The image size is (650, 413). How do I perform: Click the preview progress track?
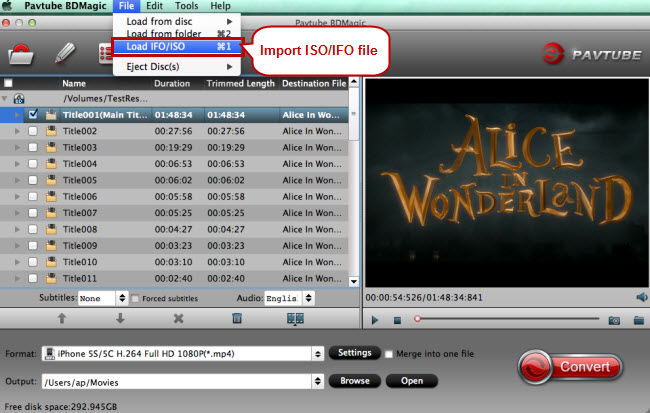click(x=508, y=319)
